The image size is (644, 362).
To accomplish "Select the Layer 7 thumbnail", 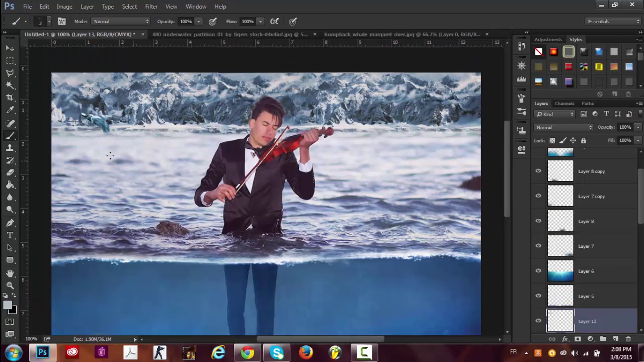I will tap(560, 246).
